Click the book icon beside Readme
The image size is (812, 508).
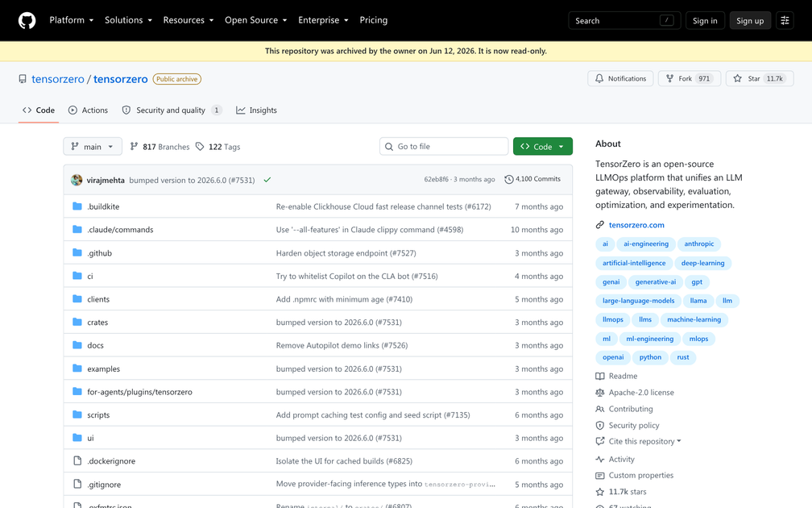[599, 376]
